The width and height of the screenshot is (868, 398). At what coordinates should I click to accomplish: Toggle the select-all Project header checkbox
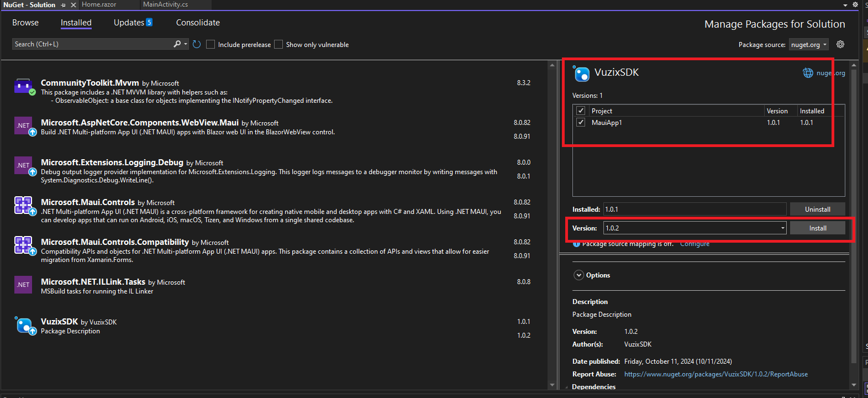point(581,111)
